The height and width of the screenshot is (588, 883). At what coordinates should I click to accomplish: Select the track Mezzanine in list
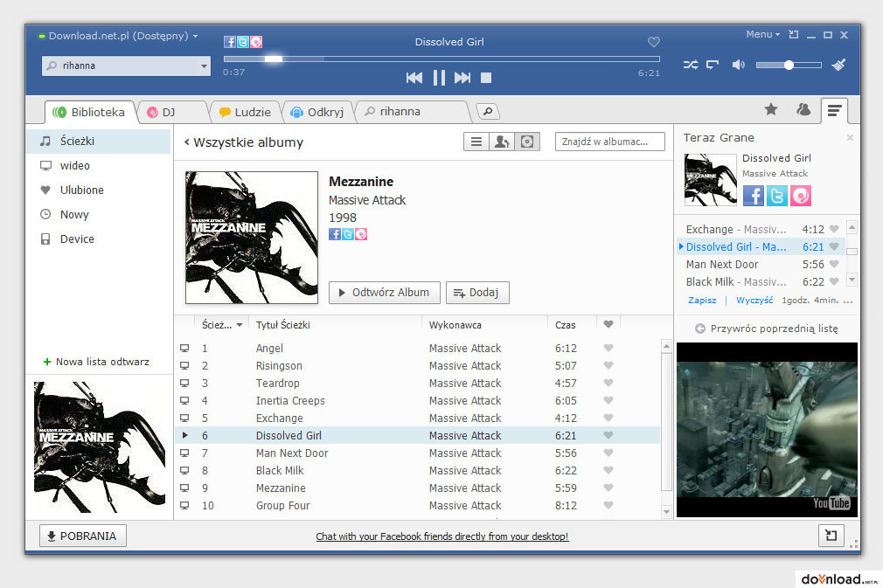click(x=419, y=488)
